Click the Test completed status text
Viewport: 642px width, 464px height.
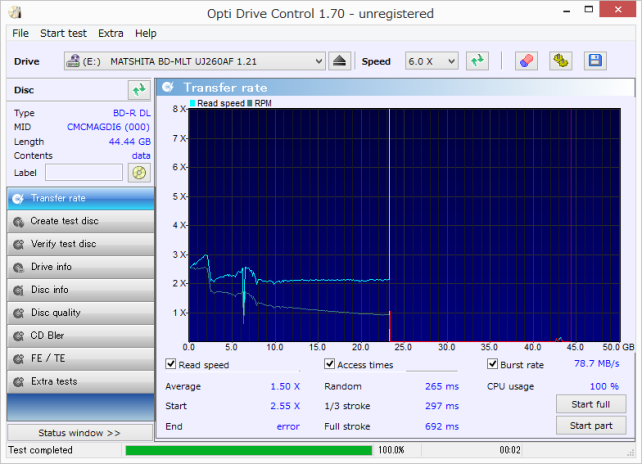41,450
